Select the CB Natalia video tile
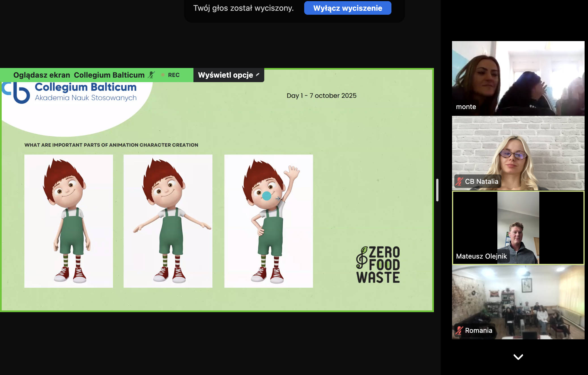The width and height of the screenshot is (588, 375). click(x=518, y=153)
